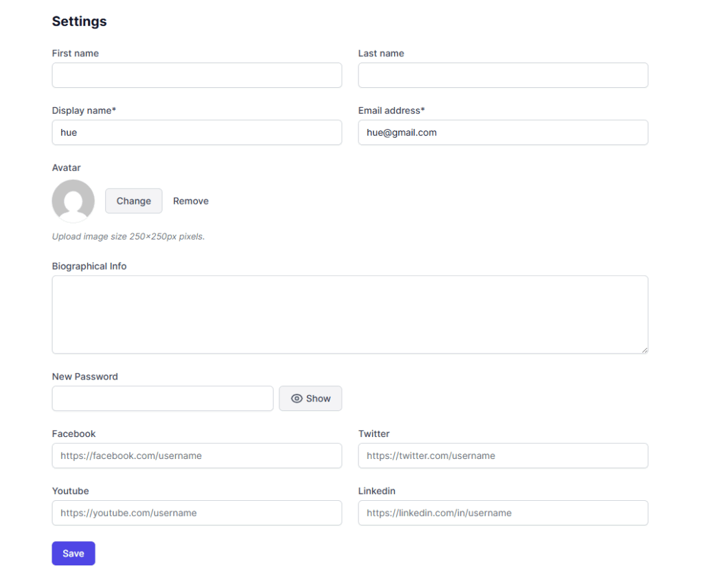Select the Facebook URL field

coord(197,456)
